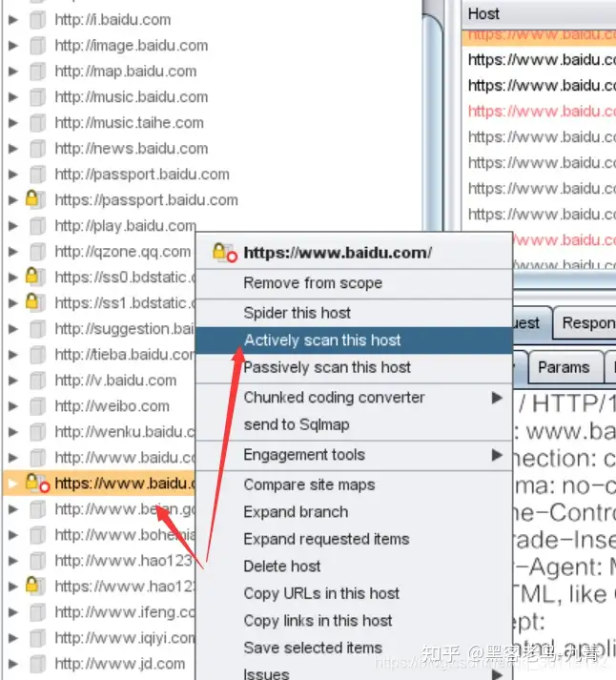Select the http://passport.baidu.com entry
Viewport: 616px width, 680px height.
coord(142,175)
